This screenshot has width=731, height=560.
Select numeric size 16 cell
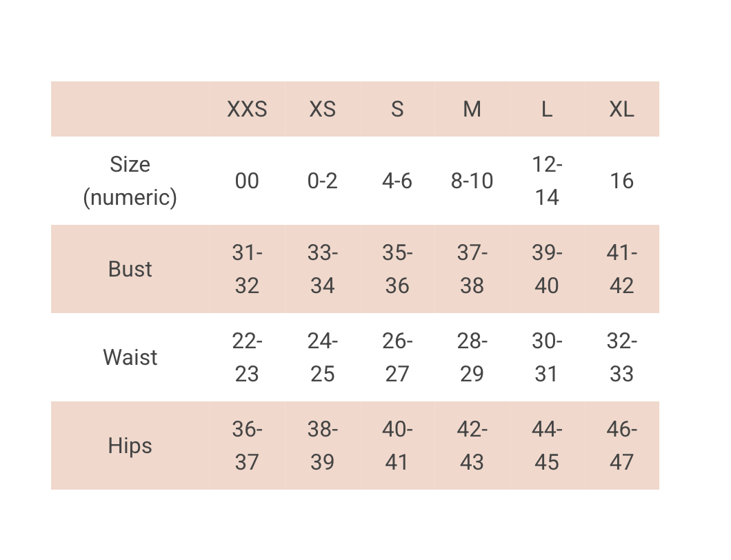621,181
